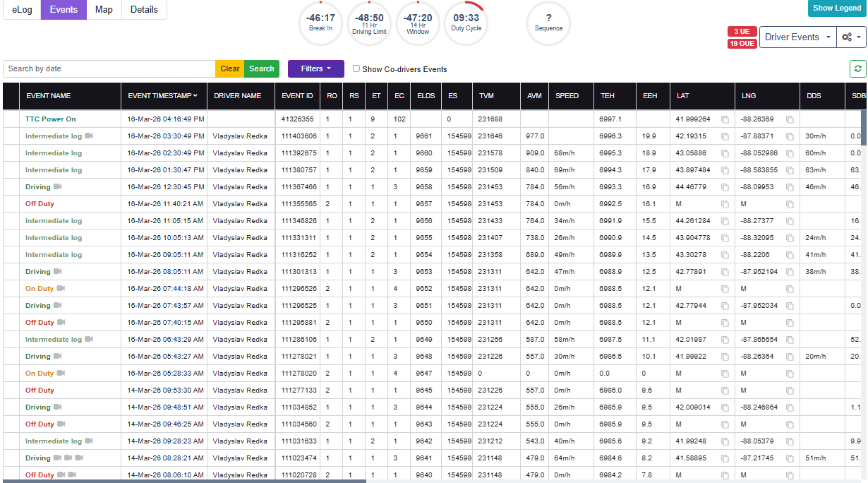Viewport: 868px width, 483px height.
Task: Click the green refresh icon
Action: point(857,68)
